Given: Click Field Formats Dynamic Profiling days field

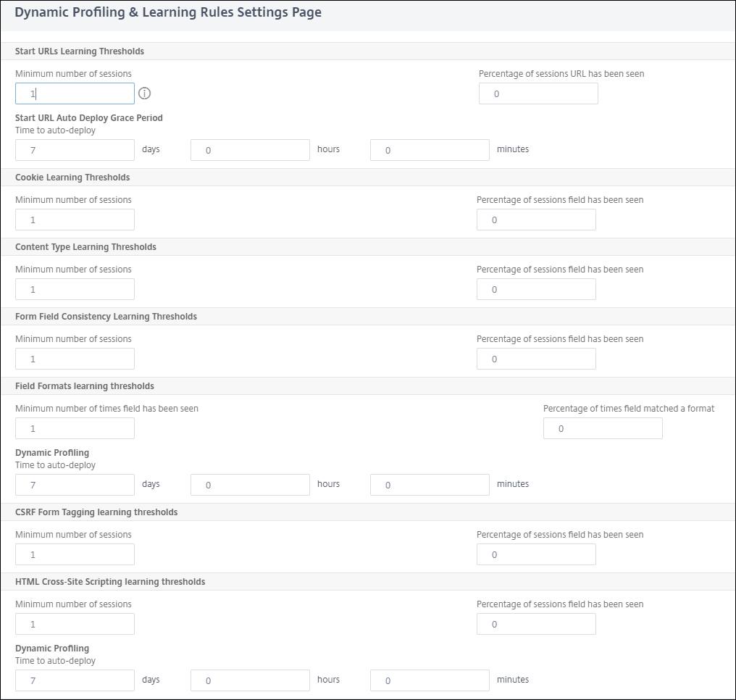Looking at the screenshot, I should pos(75,485).
